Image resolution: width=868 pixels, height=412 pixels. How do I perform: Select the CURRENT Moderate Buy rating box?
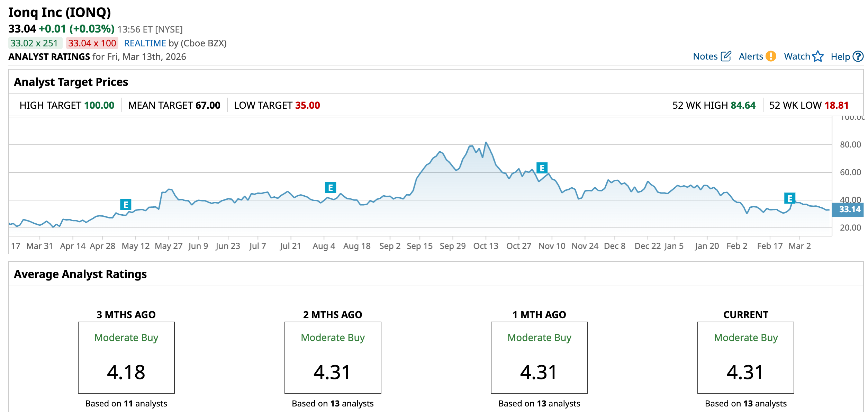[745, 357]
